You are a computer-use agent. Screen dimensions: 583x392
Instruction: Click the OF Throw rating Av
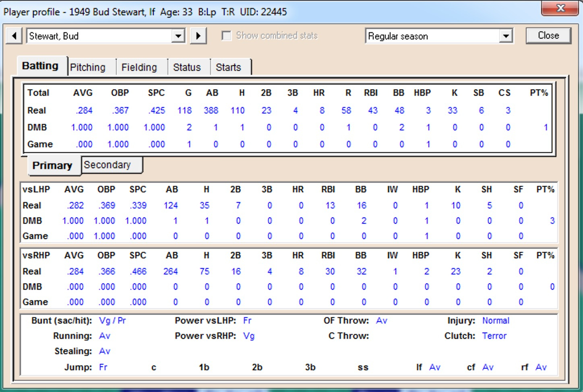382,320
